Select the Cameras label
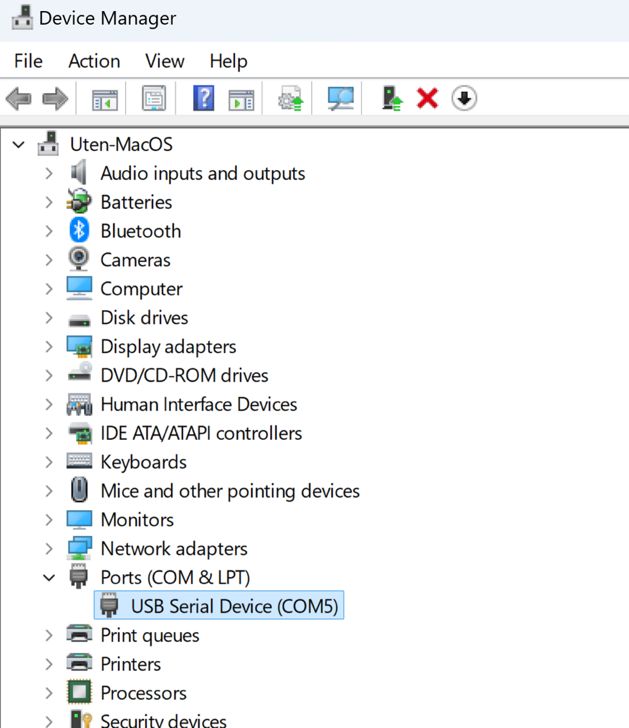Viewport: 629px width, 728px height. 136,260
